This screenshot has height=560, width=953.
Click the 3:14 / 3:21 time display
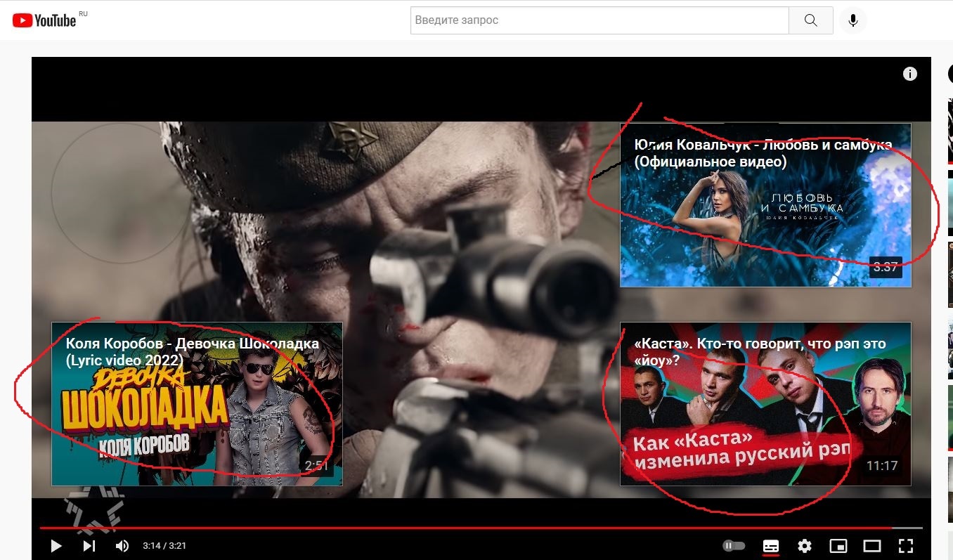(x=164, y=546)
